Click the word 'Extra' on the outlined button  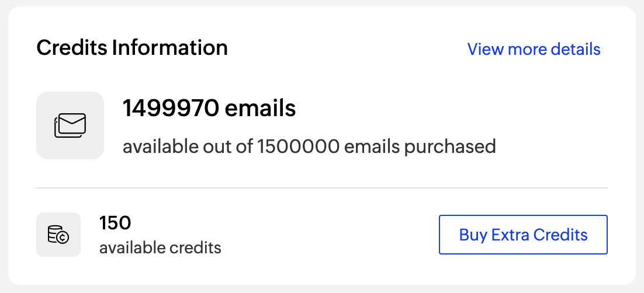coord(510,235)
